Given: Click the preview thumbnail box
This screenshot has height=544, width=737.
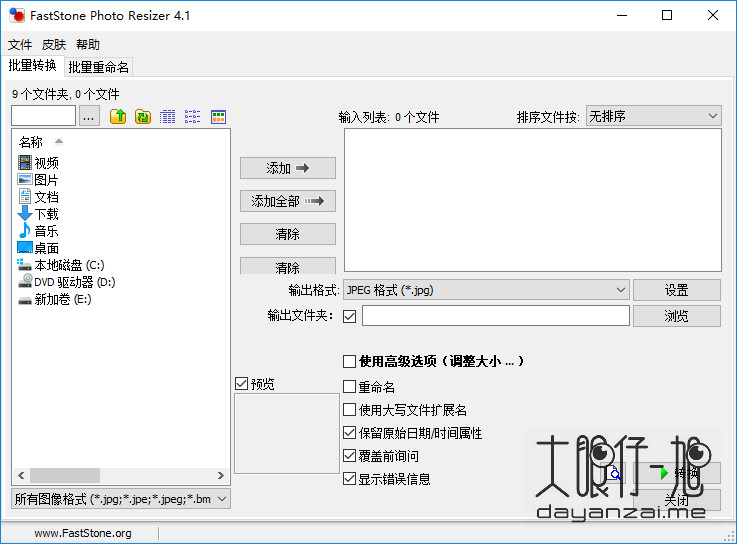Looking at the screenshot, I should click(287, 434).
